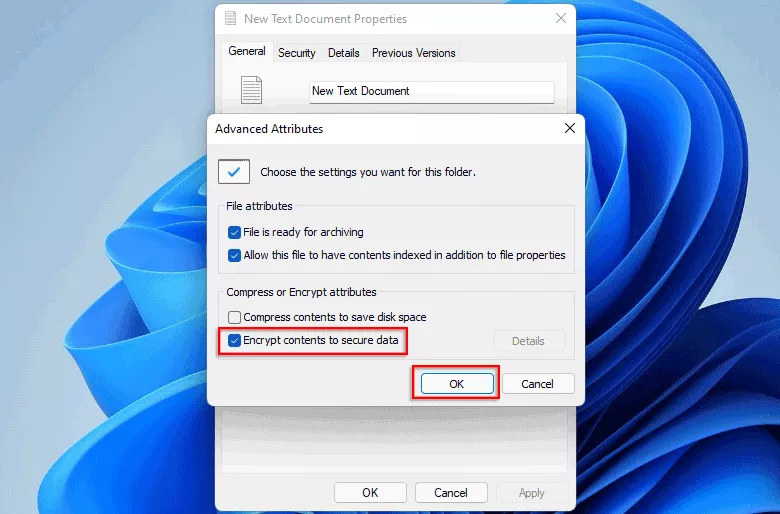
Task: Click the 'File attributes' group label
Action: click(259, 206)
